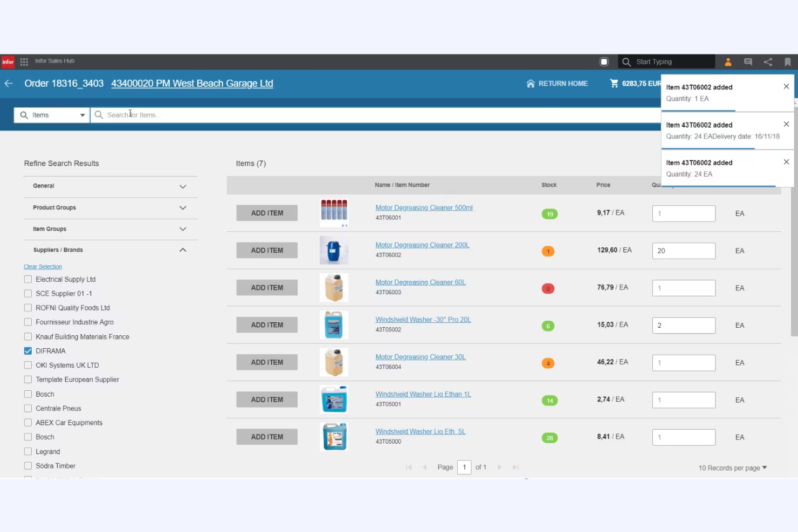The width and height of the screenshot is (798, 532).
Task: Click the white square icon in top bar
Action: pyautogui.click(x=604, y=62)
